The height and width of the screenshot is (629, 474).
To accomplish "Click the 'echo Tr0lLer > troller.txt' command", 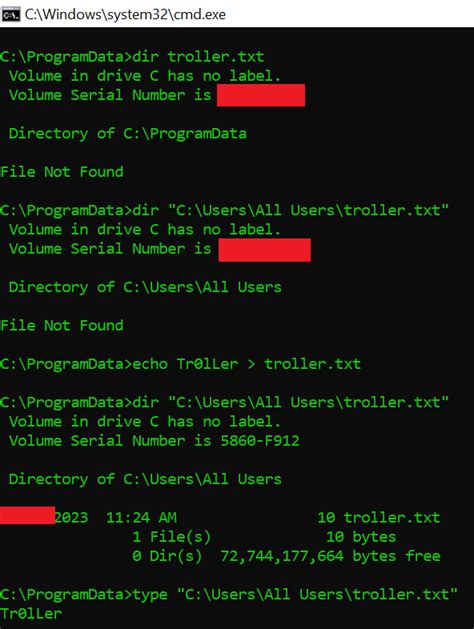I will 247,364.
